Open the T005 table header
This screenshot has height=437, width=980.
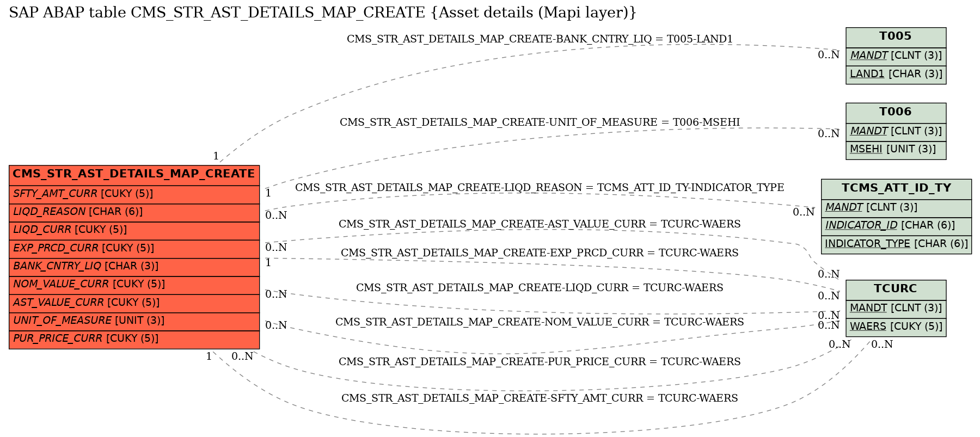point(896,37)
